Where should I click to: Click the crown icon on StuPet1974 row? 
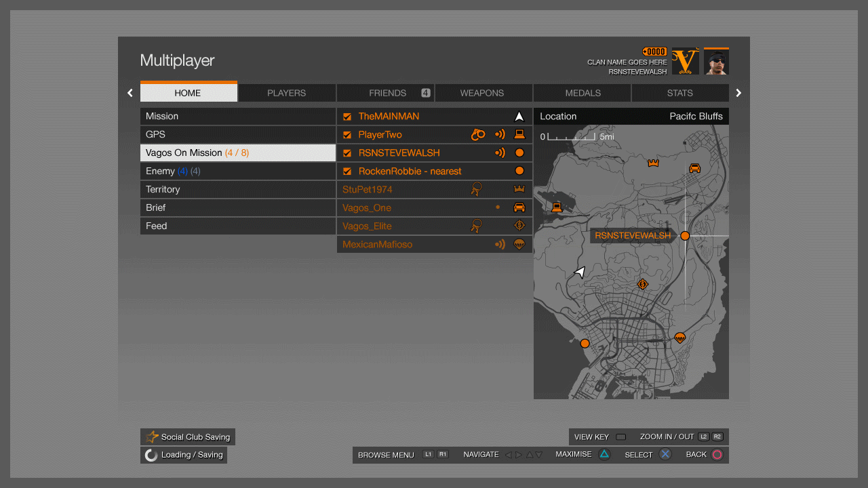[x=519, y=189]
